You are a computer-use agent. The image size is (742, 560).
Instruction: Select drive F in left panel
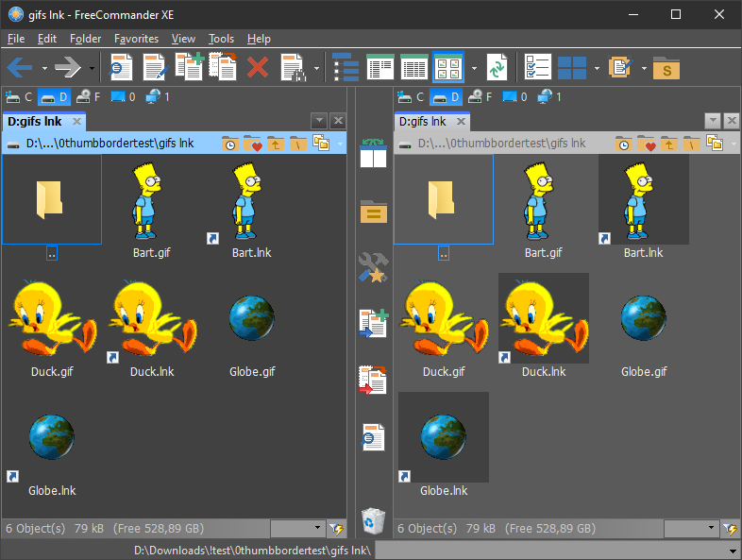89,97
